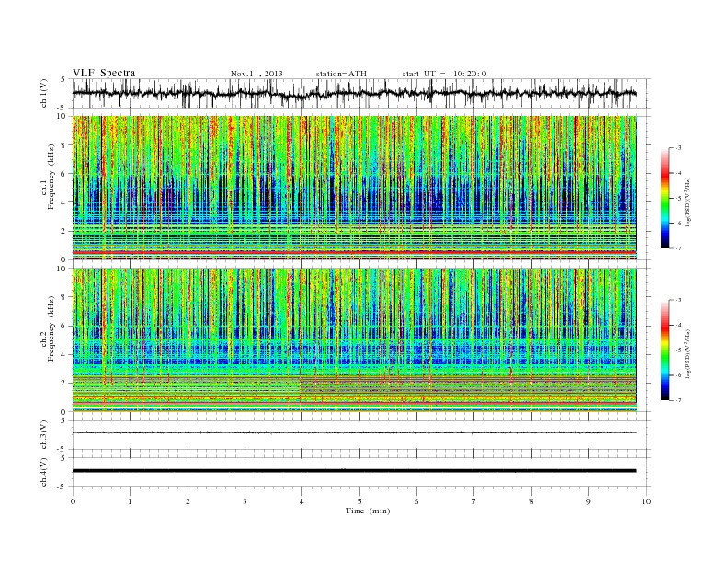Select the "start UT = 10:20:0" header text

tap(444, 74)
